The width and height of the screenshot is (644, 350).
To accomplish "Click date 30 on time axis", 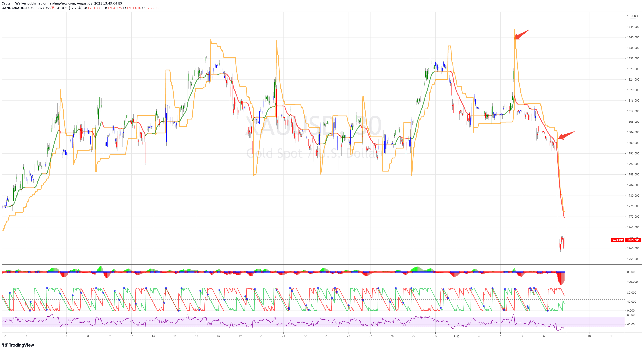I will click(x=435, y=336).
